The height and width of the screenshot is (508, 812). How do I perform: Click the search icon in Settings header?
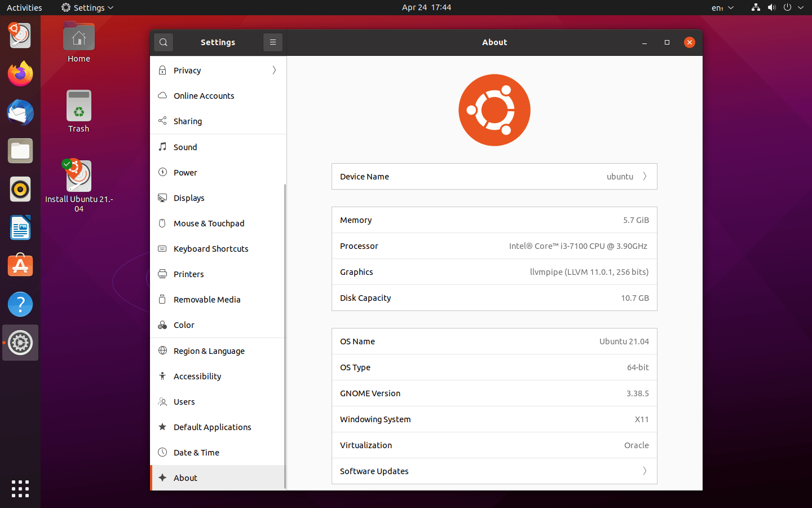point(164,42)
